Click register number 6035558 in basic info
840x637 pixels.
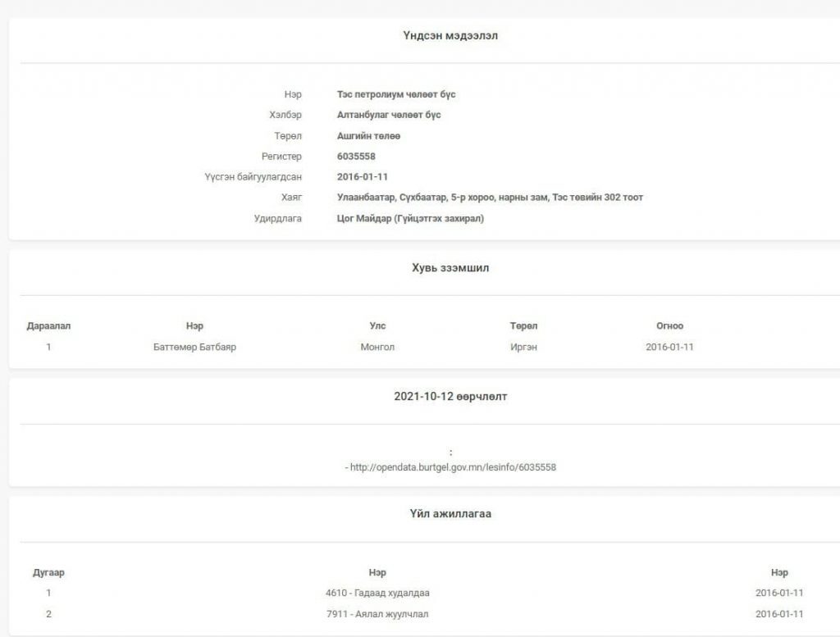click(356, 157)
